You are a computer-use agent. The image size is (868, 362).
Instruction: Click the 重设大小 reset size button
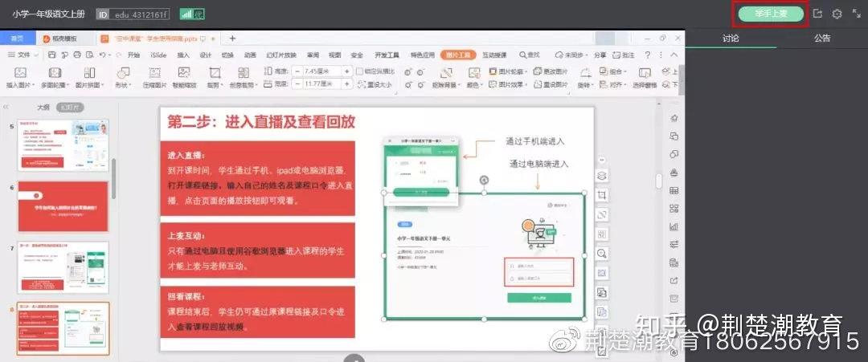point(375,84)
